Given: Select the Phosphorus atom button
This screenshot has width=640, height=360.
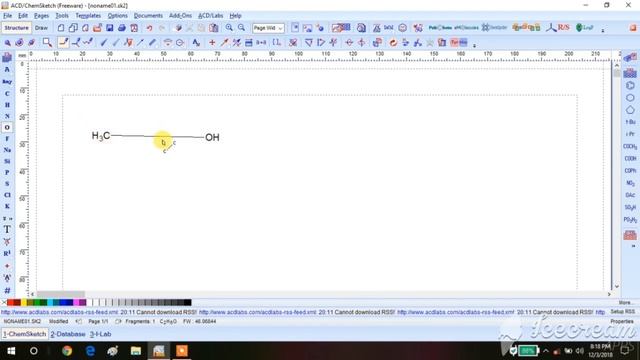Looking at the screenshot, I should (x=7, y=172).
